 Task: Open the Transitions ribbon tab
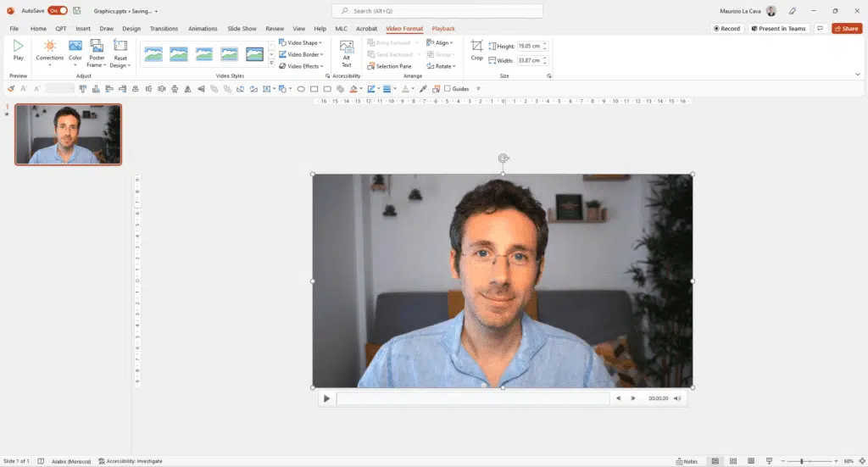(x=164, y=29)
